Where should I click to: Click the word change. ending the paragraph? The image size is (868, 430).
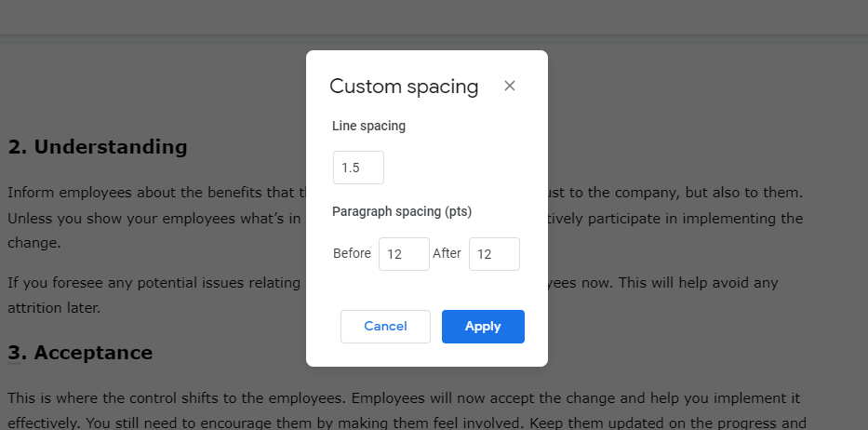point(34,243)
